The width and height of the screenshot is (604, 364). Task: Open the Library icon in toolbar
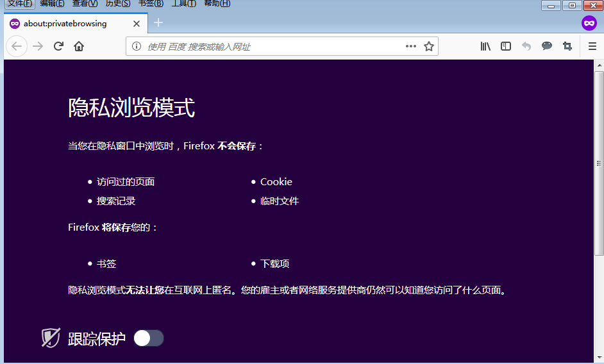pyautogui.click(x=485, y=46)
